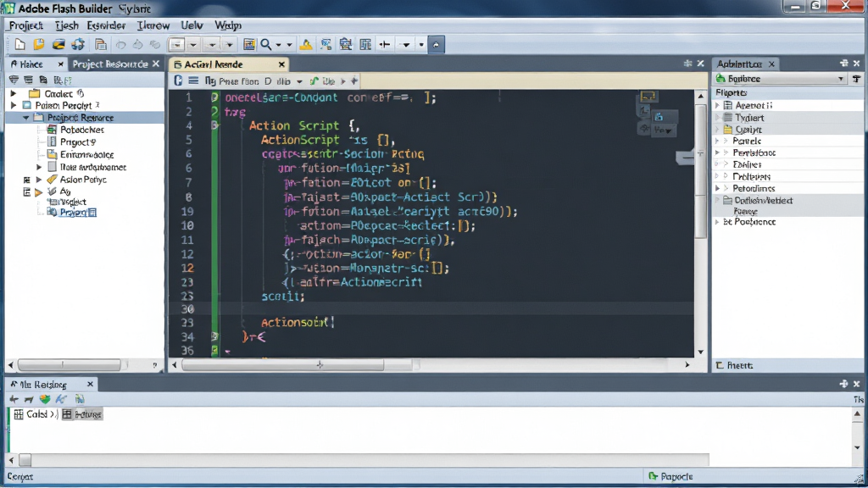This screenshot has width=868, height=488.
Task: Click the blue lock icon in code editor
Action: (659, 117)
